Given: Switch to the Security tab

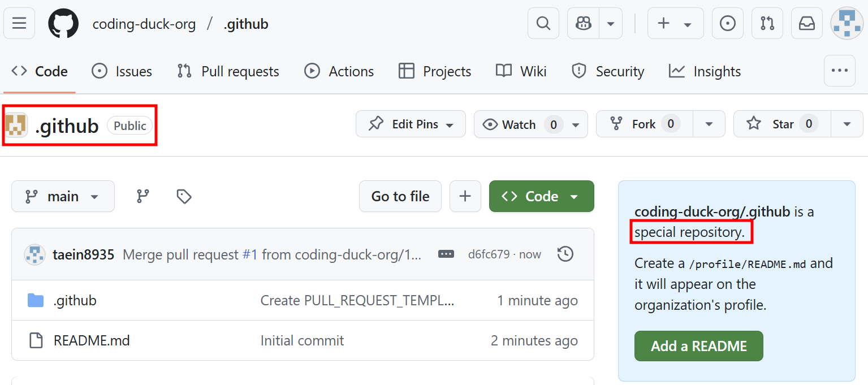Looking at the screenshot, I should click(x=607, y=71).
